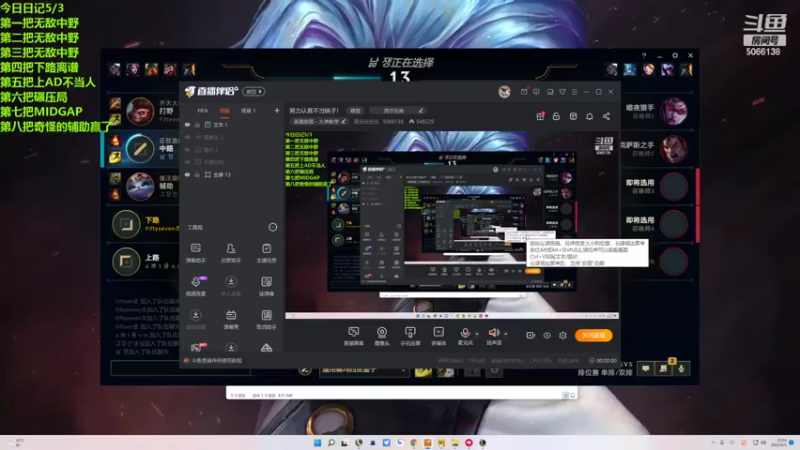The height and width of the screenshot is (450, 800).
Task: Open the 读弹幕 read-danmaku tool
Action: click(266, 286)
